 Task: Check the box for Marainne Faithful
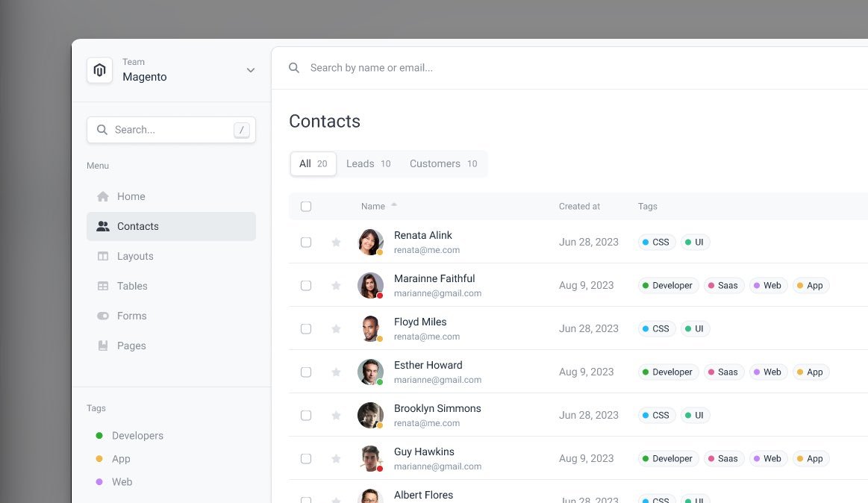pos(306,285)
